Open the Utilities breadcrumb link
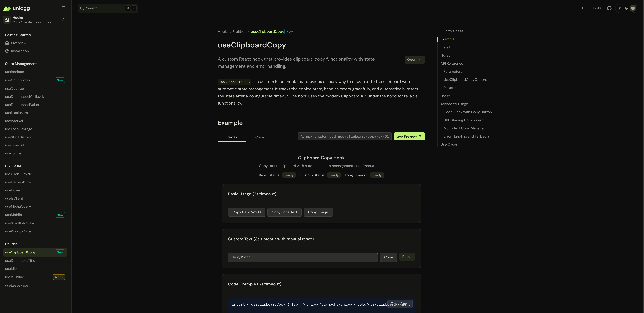644x313 pixels. click(239, 32)
